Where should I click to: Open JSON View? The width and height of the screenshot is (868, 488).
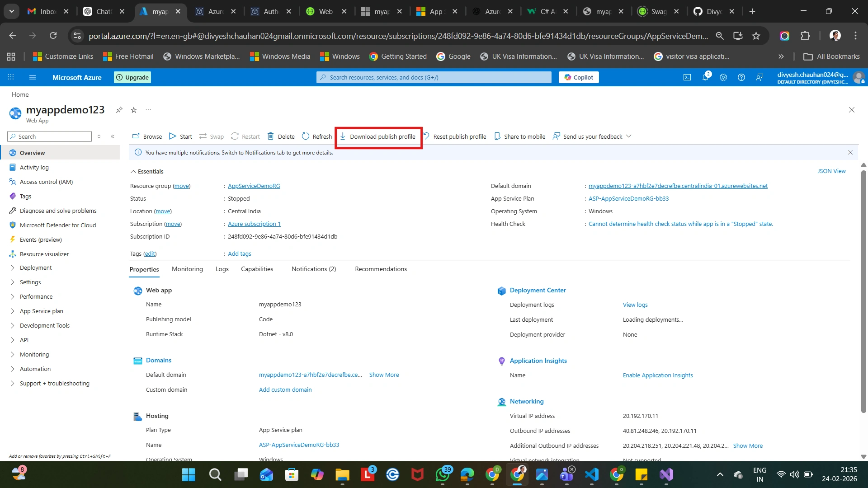click(x=831, y=171)
